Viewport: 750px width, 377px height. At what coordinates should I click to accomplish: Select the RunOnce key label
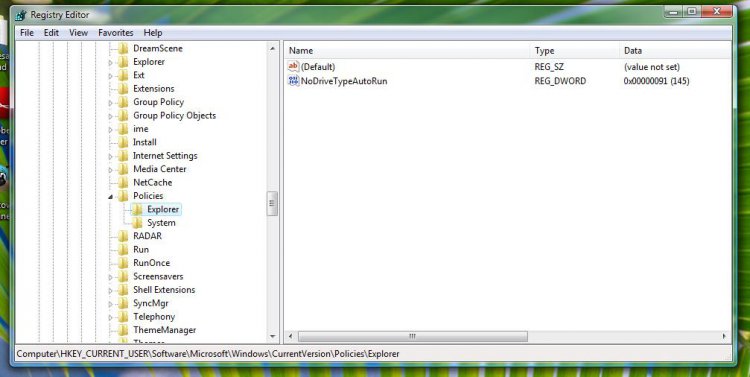click(x=151, y=263)
